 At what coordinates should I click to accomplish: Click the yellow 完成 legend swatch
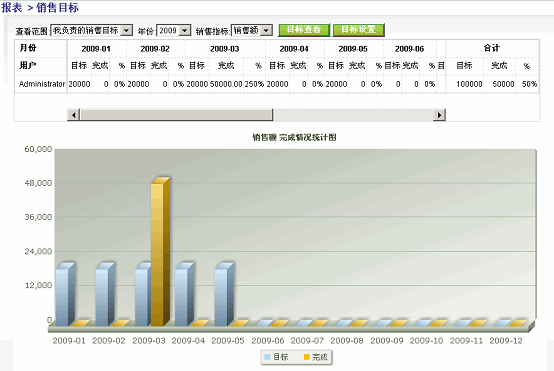click(307, 357)
